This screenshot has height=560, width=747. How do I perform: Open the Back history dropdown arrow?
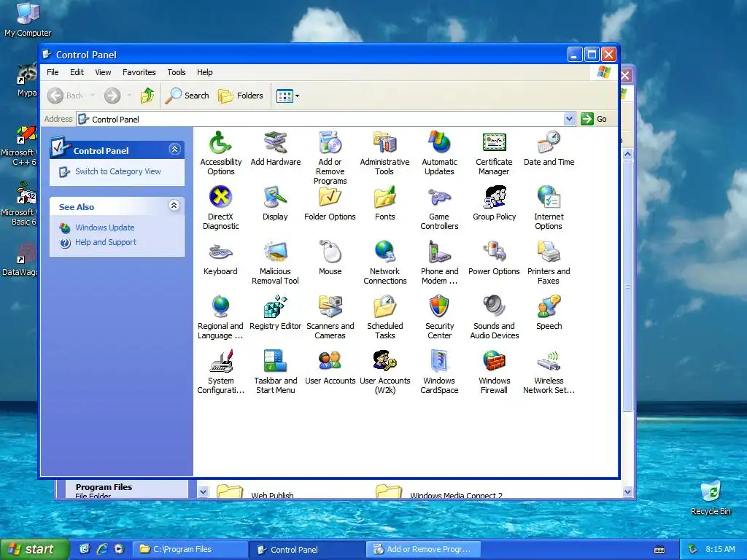[93, 96]
